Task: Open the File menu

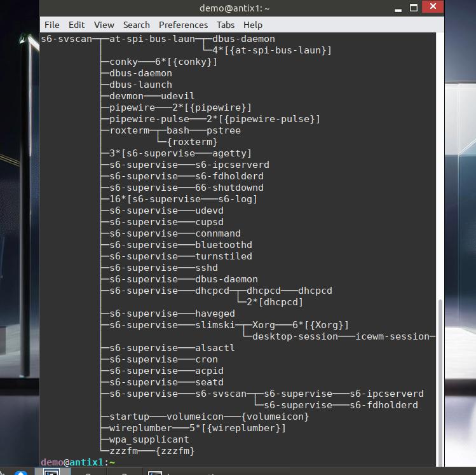Action: click(52, 25)
